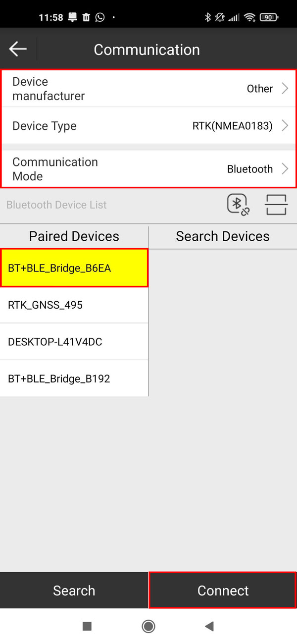Image resolution: width=297 pixels, height=644 pixels.
Task: Expand the Device Type selector
Action: [148, 126]
